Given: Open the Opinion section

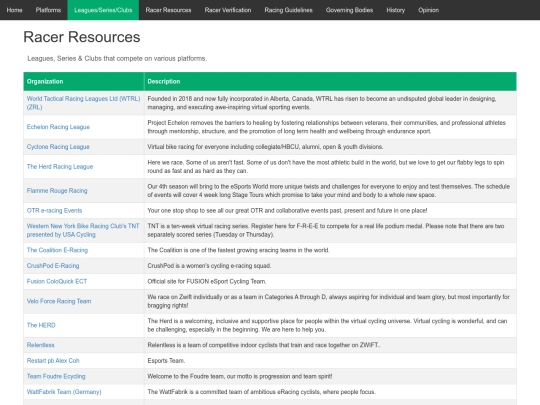Looking at the screenshot, I should [x=428, y=10].
